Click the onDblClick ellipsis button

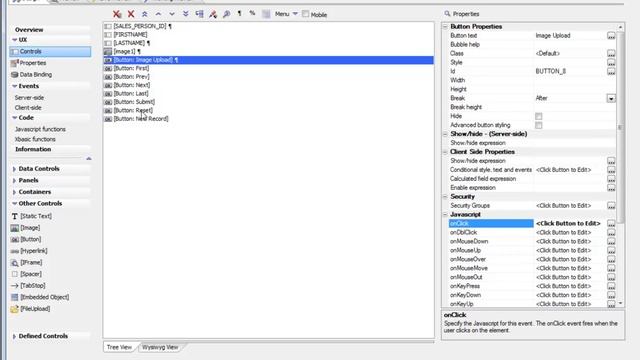(x=611, y=233)
